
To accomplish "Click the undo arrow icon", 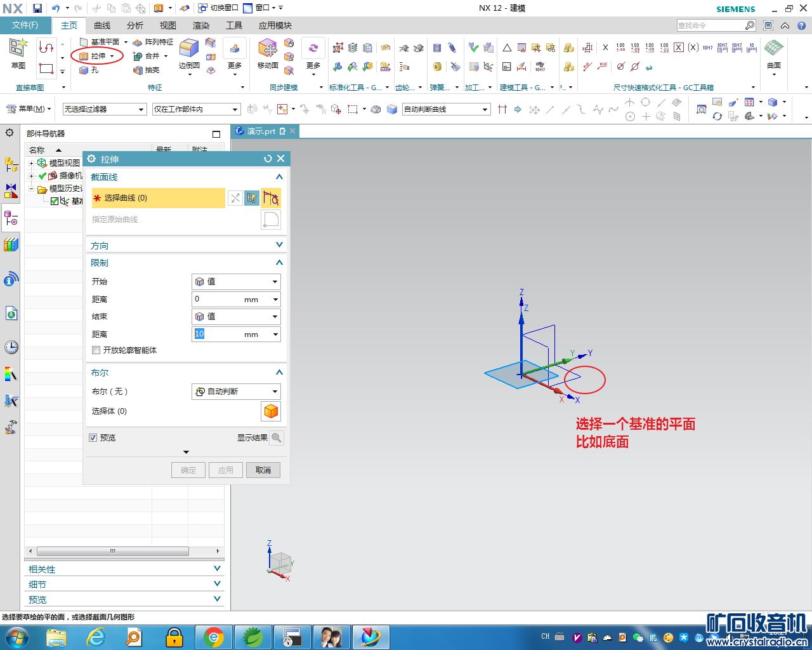I will click(56, 8).
